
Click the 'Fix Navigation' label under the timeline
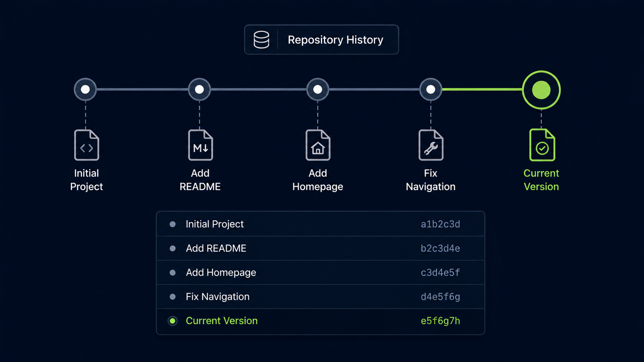click(431, 180)
